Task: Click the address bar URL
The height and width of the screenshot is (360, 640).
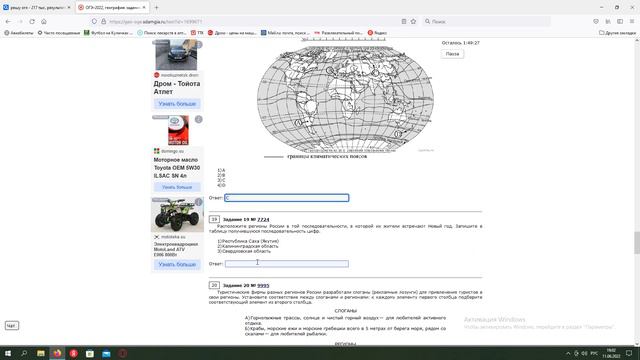Action: (155, 22)
